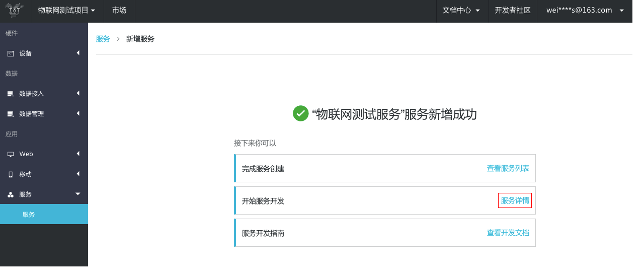Click the “物联网测试服务”服务新增成功 heading
The height and width of the screenshot is (277, 644).
pos(394,114)
